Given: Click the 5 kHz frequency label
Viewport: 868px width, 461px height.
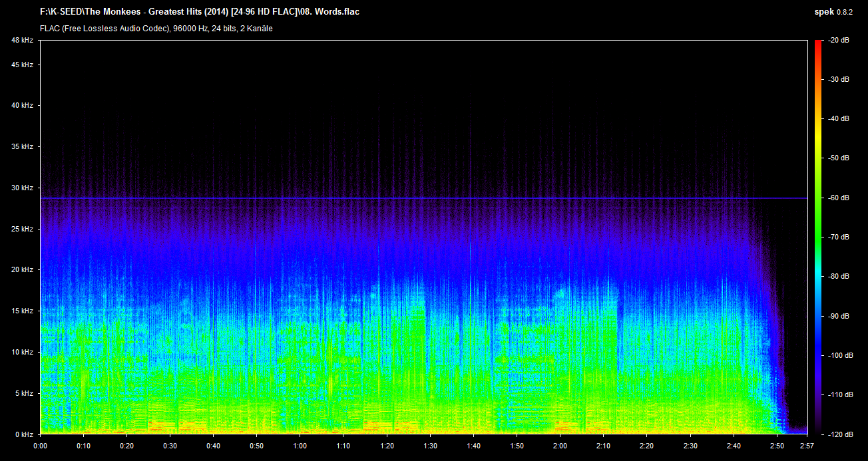Looking at the screenshot, I should (x=24, y=393).
